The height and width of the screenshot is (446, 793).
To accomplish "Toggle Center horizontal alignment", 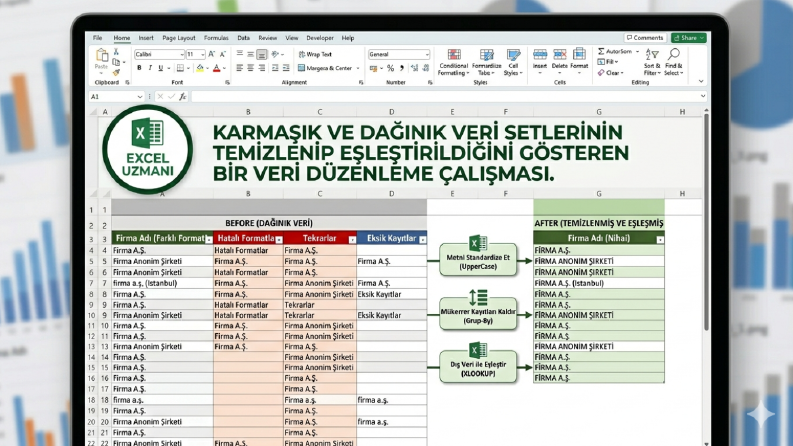I will (x=250, y=68).
